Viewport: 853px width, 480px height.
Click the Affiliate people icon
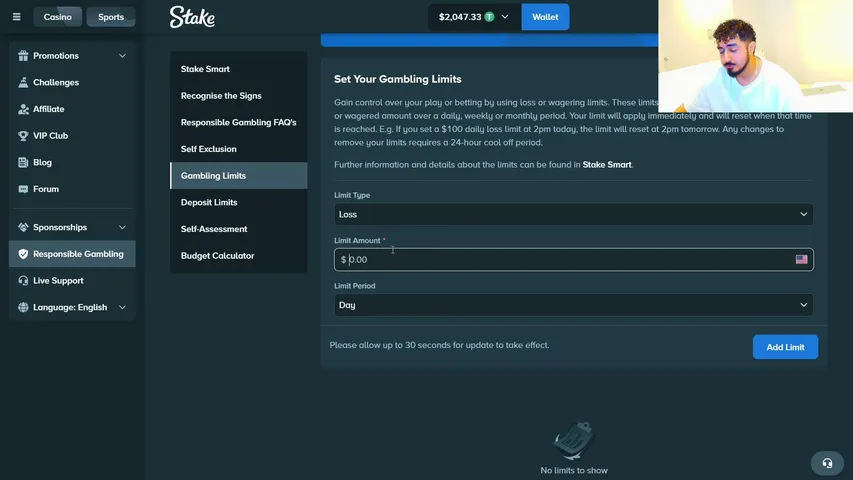23,109
